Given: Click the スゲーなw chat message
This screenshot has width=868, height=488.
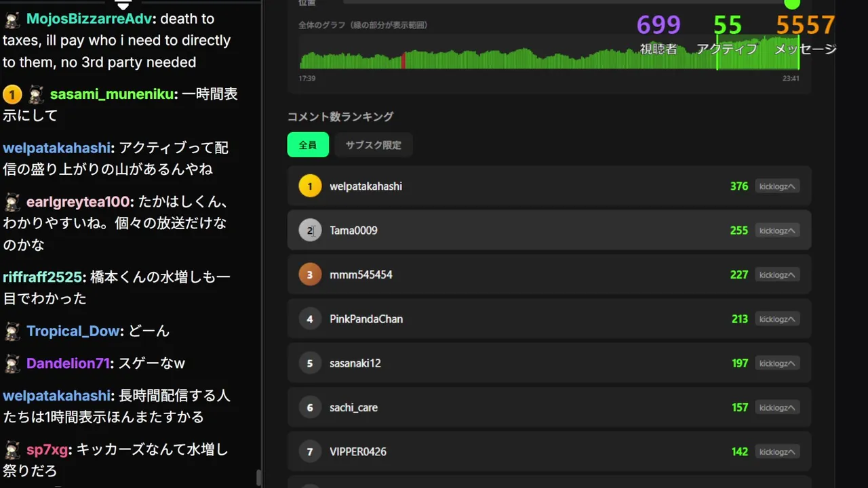Looking at the screenshot, I should click(x=152, y=363).
